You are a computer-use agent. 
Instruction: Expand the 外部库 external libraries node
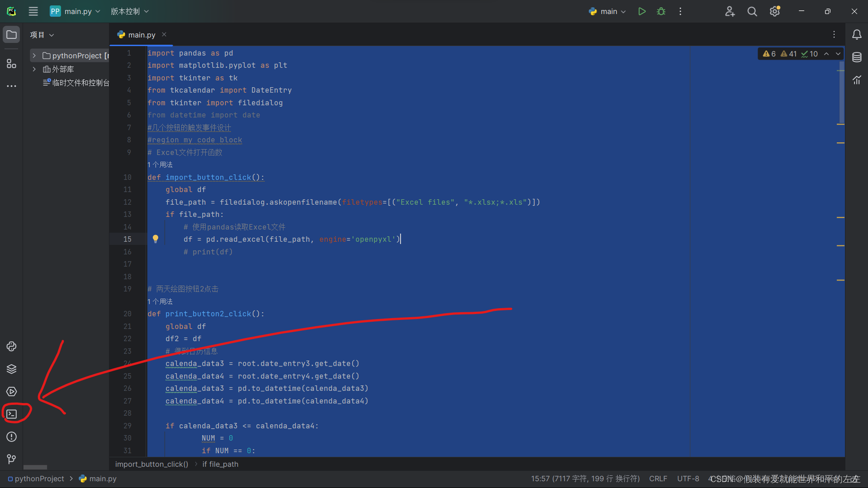[34, 69]
